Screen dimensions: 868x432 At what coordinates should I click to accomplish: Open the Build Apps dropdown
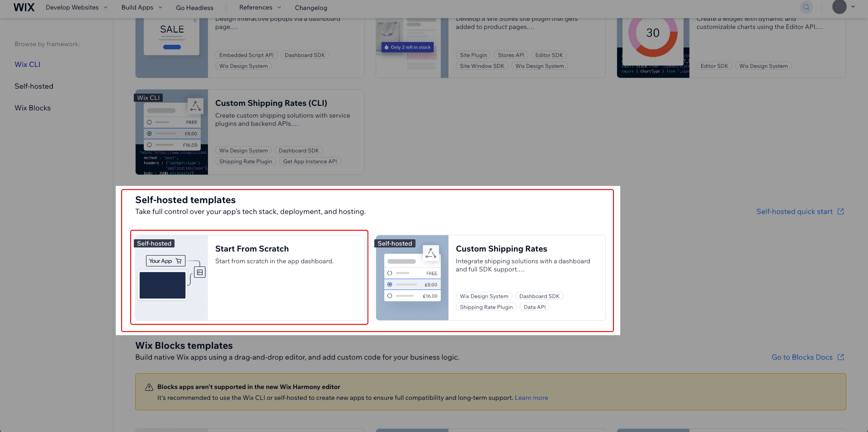142,7
